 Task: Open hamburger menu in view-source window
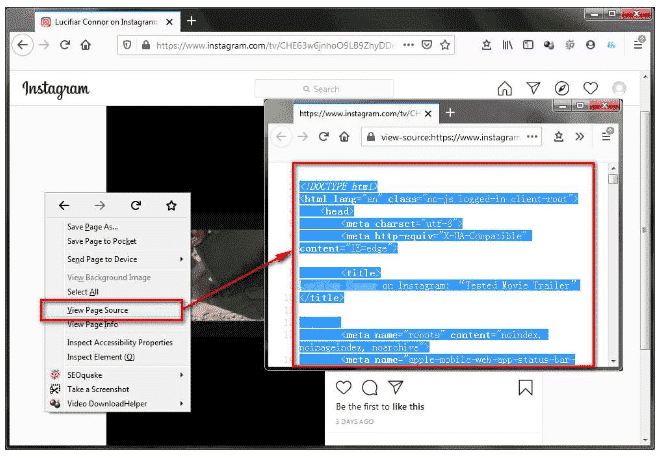606,136
